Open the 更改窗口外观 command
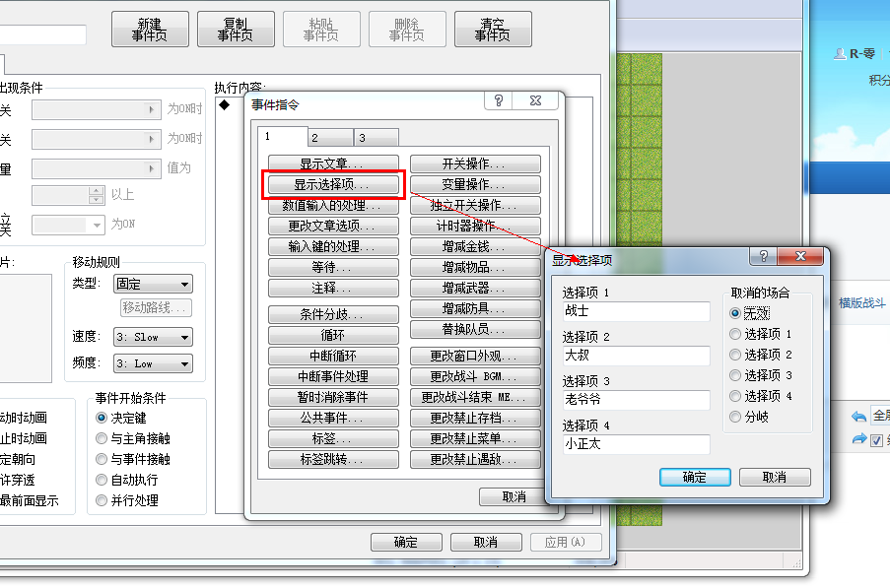Screen dimensions: 890x588 [475, 356]
